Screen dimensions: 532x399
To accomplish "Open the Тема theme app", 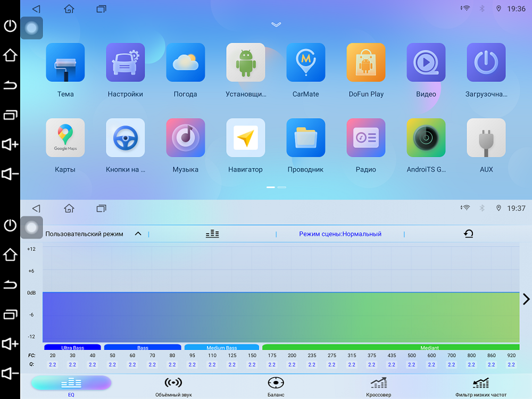I will tap(65, 63).
